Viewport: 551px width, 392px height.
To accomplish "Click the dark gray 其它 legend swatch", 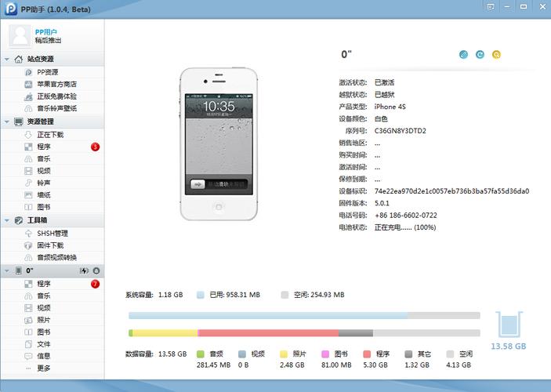I will (x=408, y=354).
